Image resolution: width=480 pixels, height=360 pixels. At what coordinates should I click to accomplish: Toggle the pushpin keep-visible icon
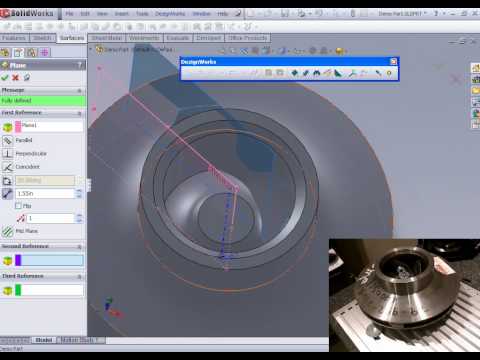click(x=27, y=77)
